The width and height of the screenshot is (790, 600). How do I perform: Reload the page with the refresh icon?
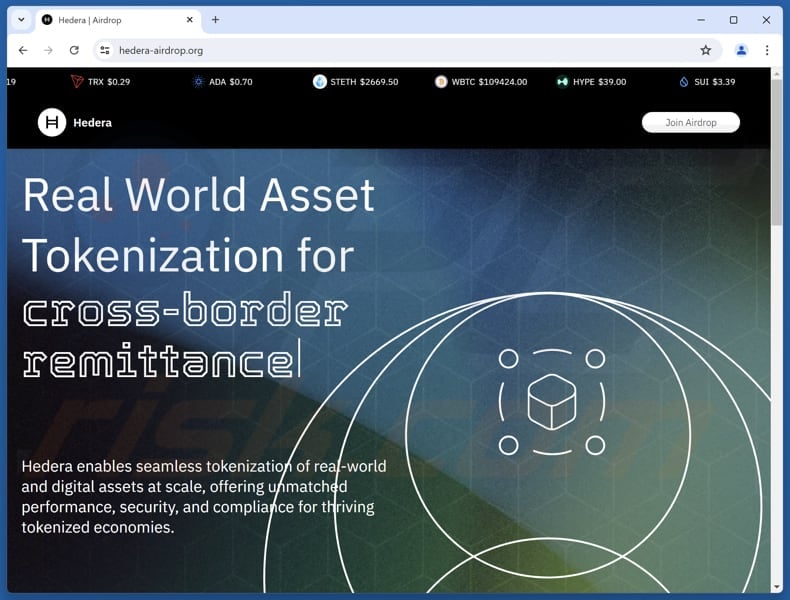click(74, 50)
